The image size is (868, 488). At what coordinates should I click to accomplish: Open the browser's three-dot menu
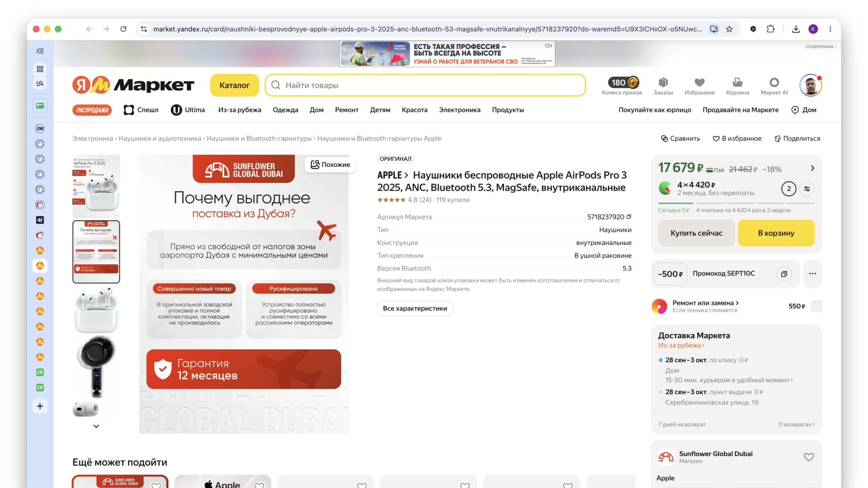830,29
